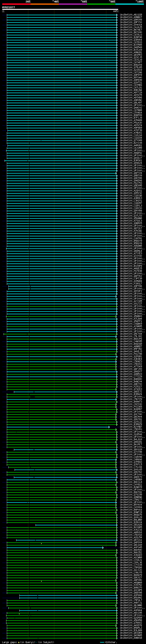Select hit label UniRef100_C7YI05

click(131, 565)
